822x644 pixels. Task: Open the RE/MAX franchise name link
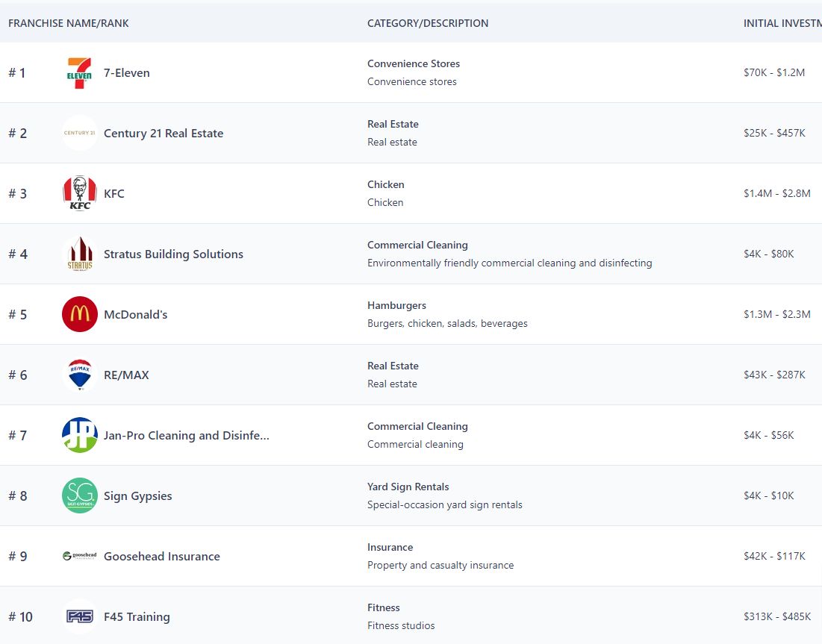[126, 375]
